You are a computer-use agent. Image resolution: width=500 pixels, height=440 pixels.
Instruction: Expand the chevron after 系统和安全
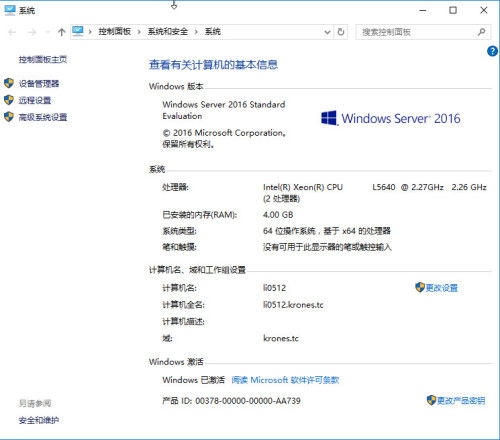pos(196,32)
